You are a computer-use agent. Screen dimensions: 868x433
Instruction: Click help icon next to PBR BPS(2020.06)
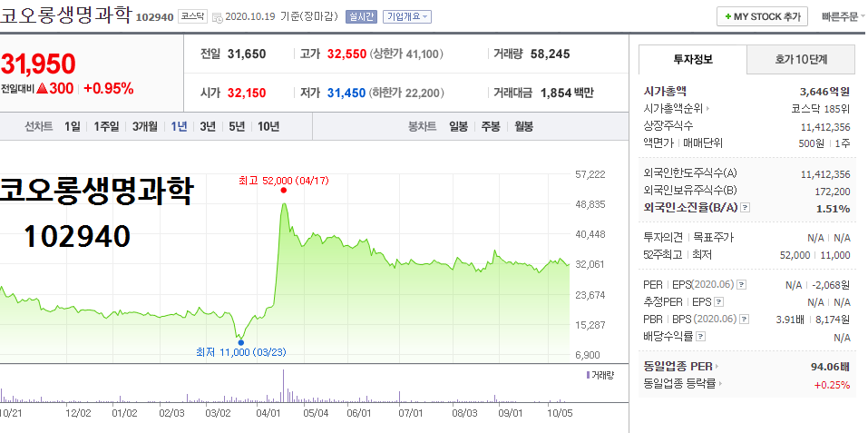coord(745,320)
